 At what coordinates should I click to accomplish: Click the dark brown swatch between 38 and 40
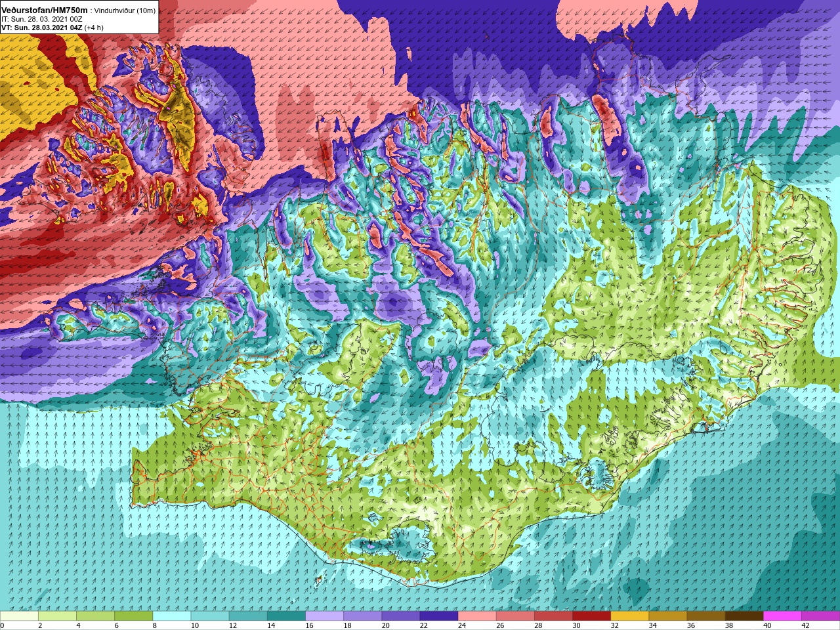pyautogui.click(x=744, y=616)
